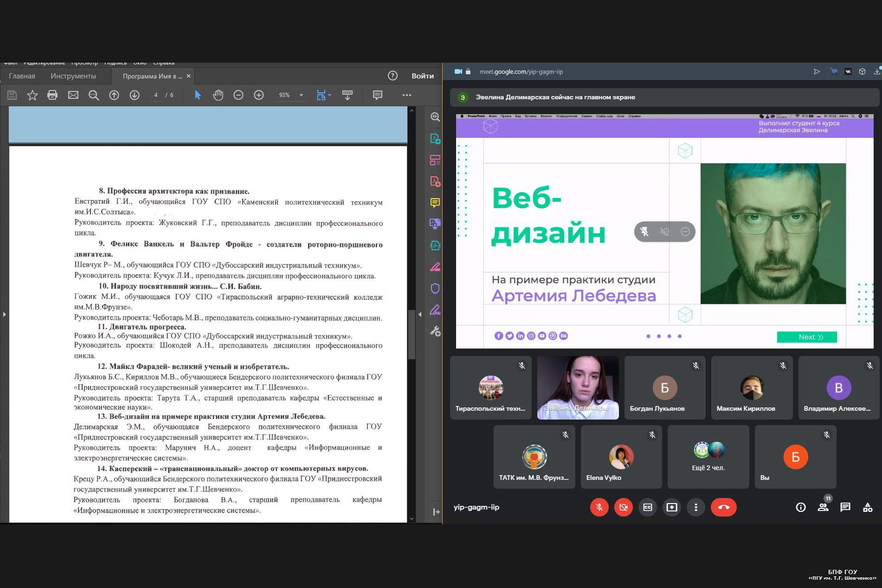
Task: Open the Подписать menu
Action: 116,63
